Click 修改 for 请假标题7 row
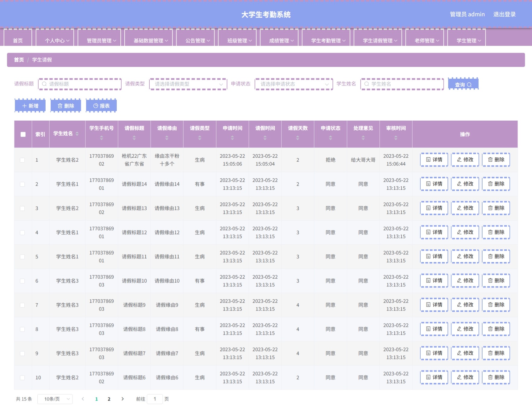This screenshot has height=414, width=532. click(x=465, y=353)
